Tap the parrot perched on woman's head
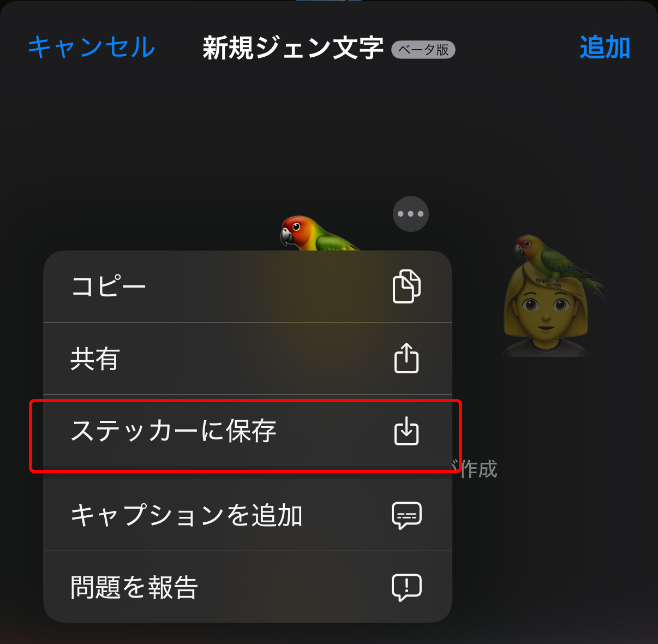The width and height of the screenshot is (658, 644). click(x=558, y=262)
